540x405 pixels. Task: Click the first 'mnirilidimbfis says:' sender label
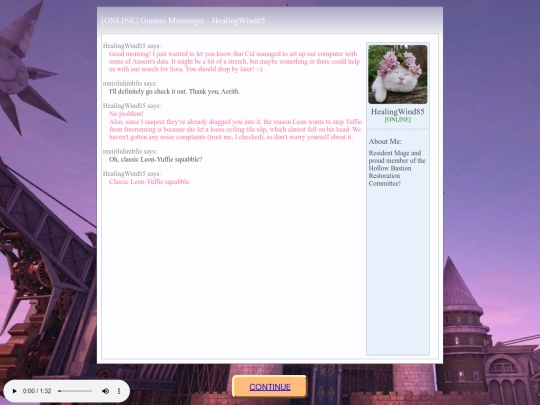[130, 83]
